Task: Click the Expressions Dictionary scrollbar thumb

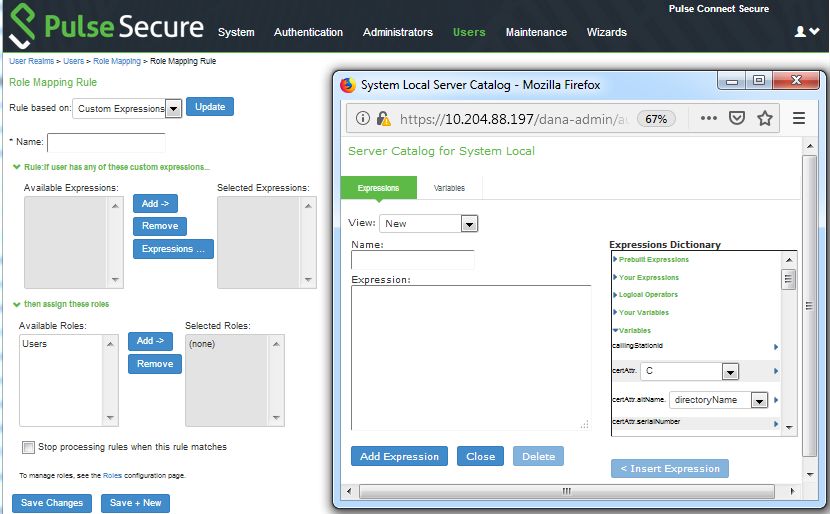Action: click(x=788, y=279)
